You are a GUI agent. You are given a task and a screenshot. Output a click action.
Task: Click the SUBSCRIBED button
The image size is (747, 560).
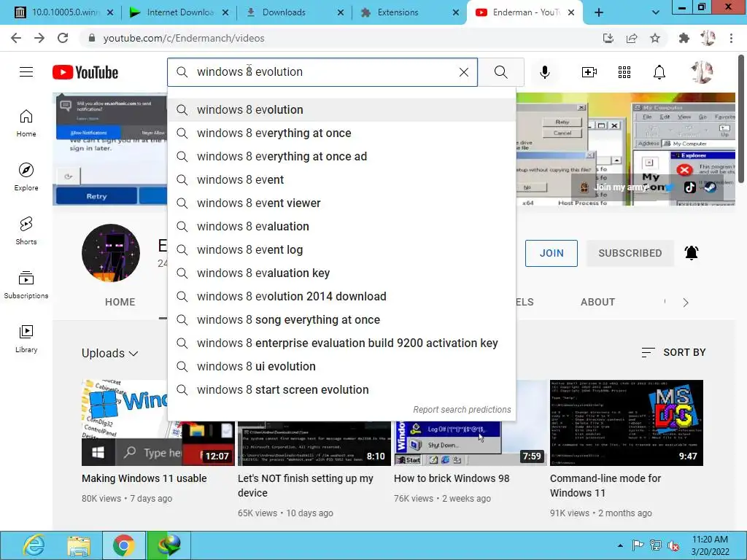click(630, 253)
